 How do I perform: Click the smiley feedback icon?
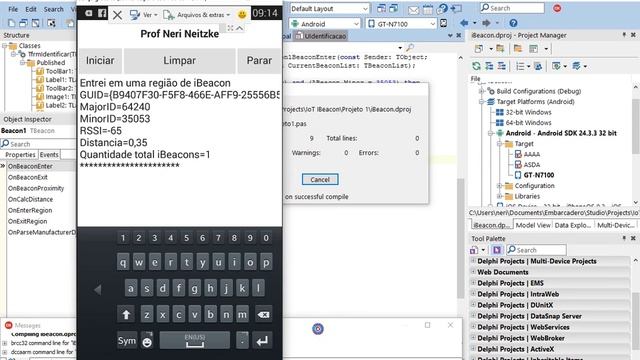pyautogui.click(x=242, y=15)
